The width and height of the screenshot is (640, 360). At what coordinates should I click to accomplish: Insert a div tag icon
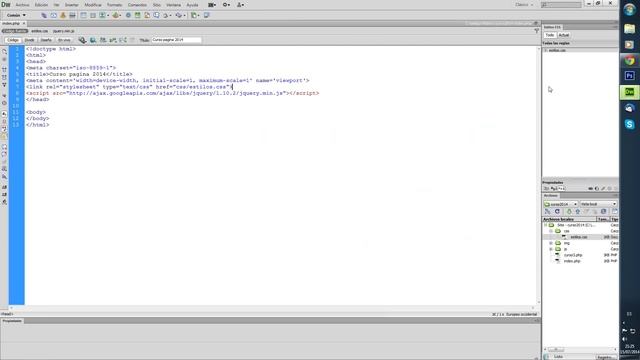click(93, 15)
